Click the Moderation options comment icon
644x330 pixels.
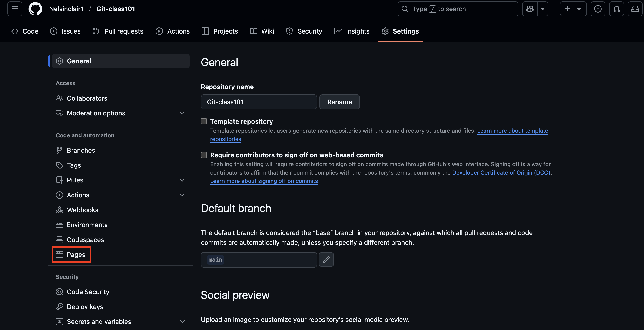60,113
